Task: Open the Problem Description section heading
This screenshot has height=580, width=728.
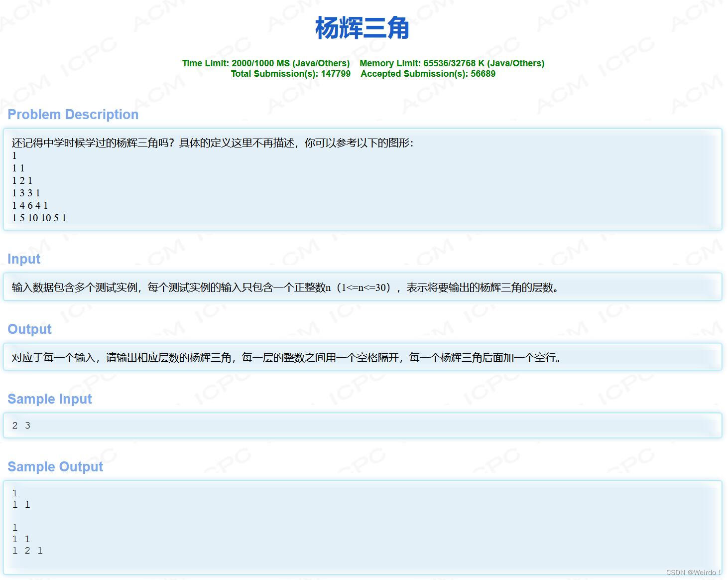Action: point(73,114)
